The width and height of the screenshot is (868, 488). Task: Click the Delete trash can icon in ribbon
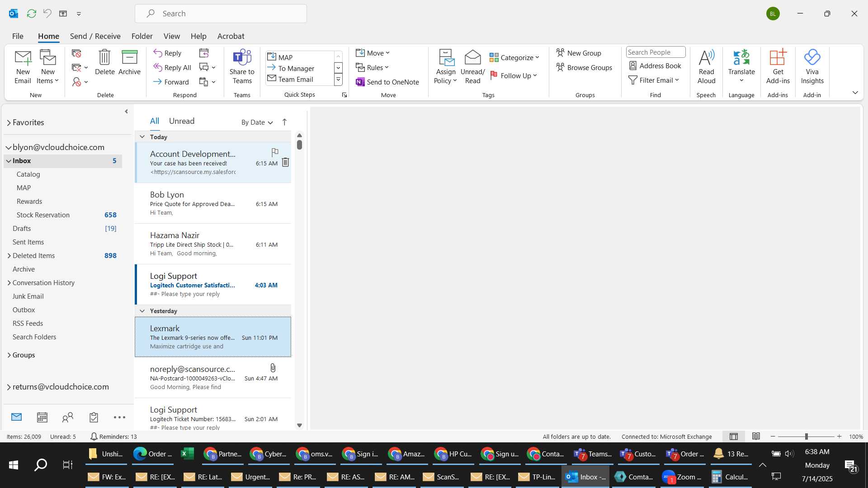[x=104, y=62]
